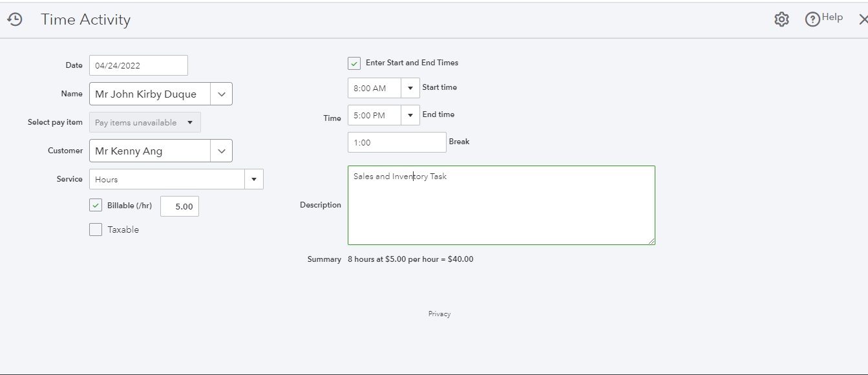868x375 pixels.
Task: Click the Break duration field
Action: (396, 142)
